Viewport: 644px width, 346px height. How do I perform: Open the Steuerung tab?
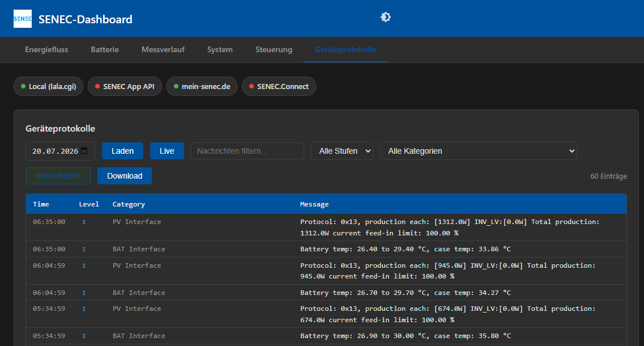pyautogui.click(x=274, y=50)
